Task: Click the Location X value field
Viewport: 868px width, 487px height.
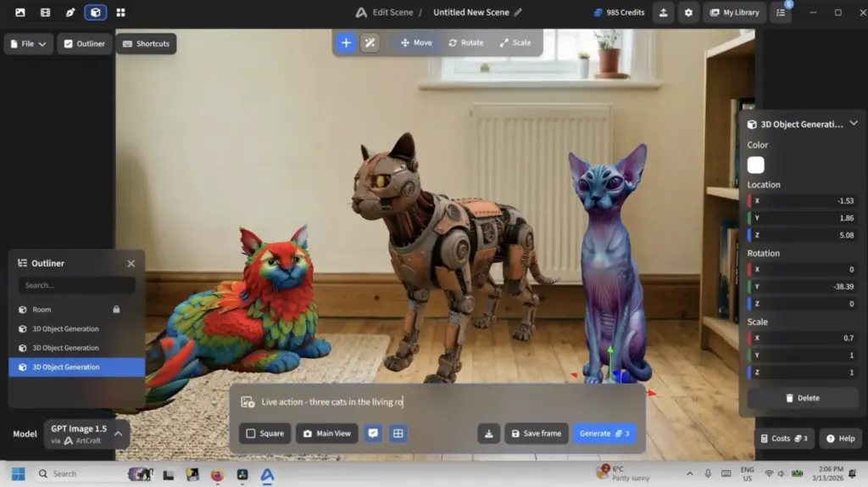Action: pos(802,201)
